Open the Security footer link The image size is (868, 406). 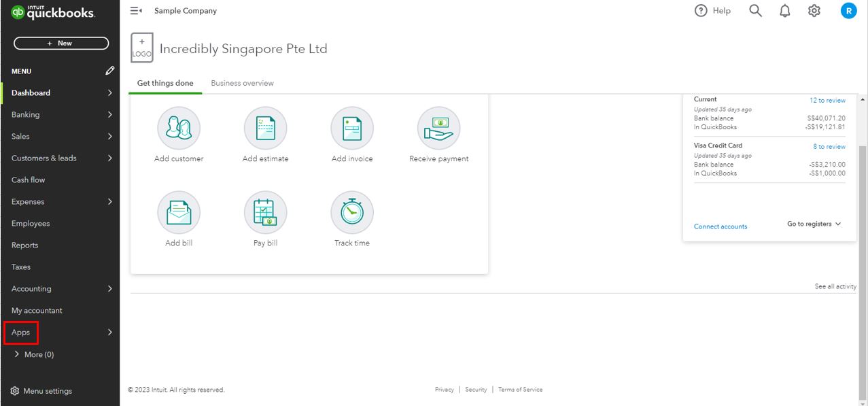[476, 390]
